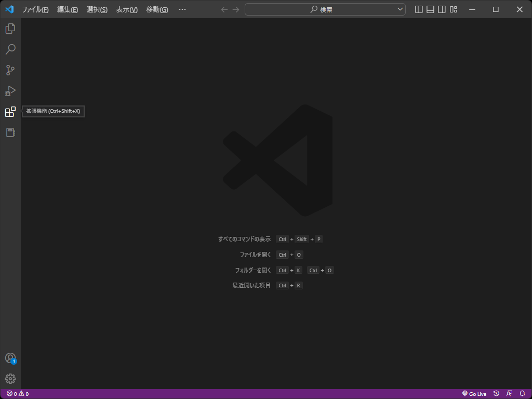Open the Run and Debug icon

click(10, 91)
